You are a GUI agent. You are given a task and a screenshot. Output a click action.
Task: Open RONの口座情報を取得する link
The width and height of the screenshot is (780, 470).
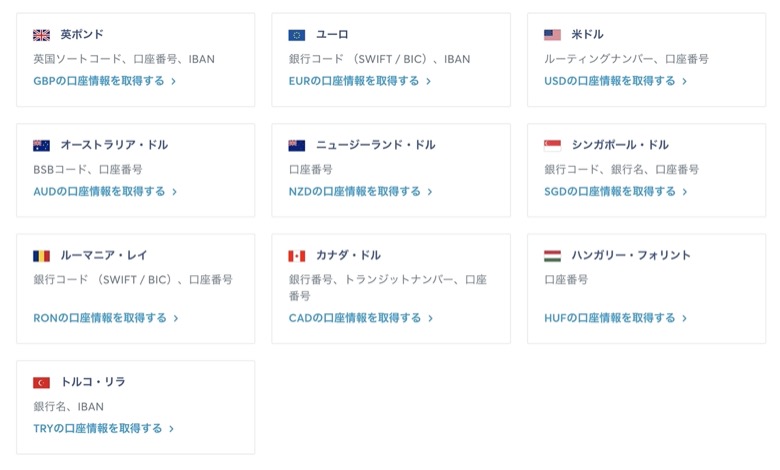pyautogui.click(x=105, y=318)
